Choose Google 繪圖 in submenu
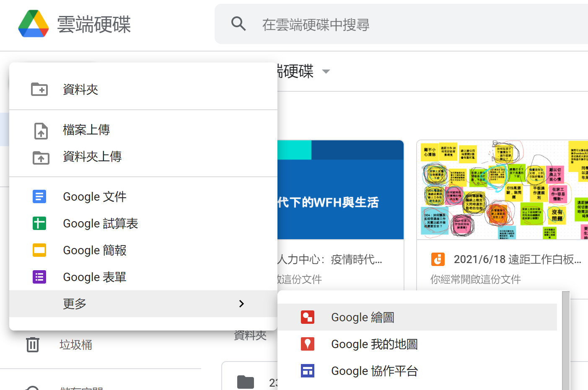 point(417,317)
